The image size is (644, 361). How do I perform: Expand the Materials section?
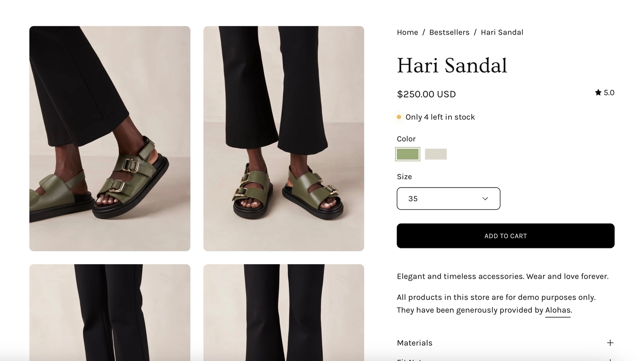coord(414,343)
